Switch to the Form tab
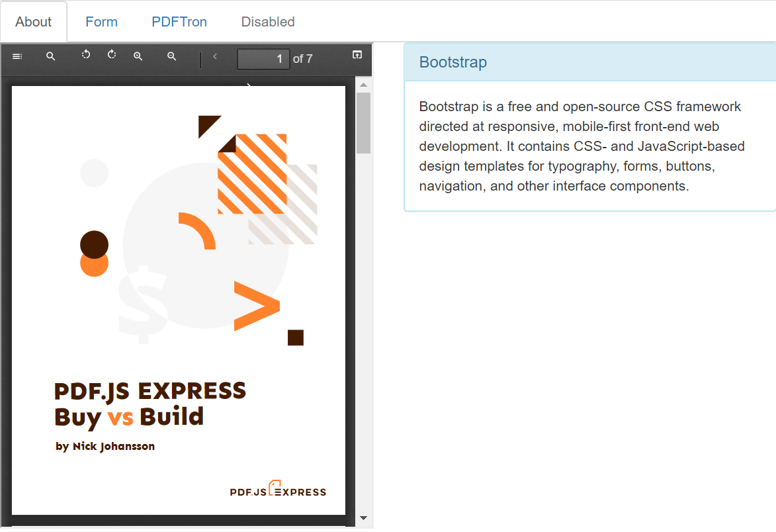This screenshot has height=532, width=776. point(101,21)
